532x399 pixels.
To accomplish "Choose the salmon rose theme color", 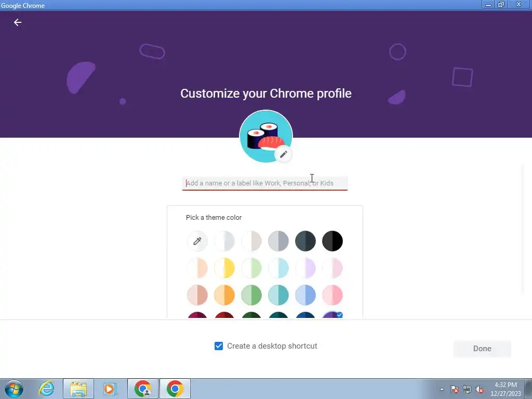I will coord(197,295).
